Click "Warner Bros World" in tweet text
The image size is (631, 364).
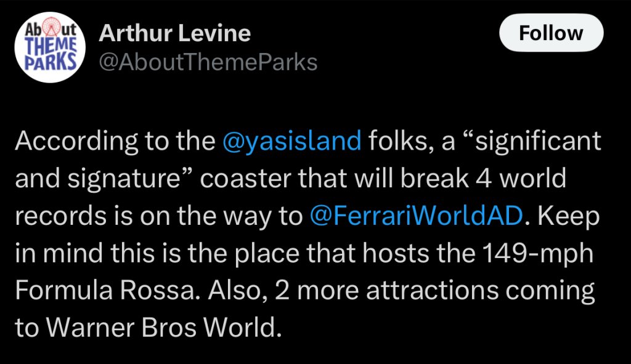point(162,328)
